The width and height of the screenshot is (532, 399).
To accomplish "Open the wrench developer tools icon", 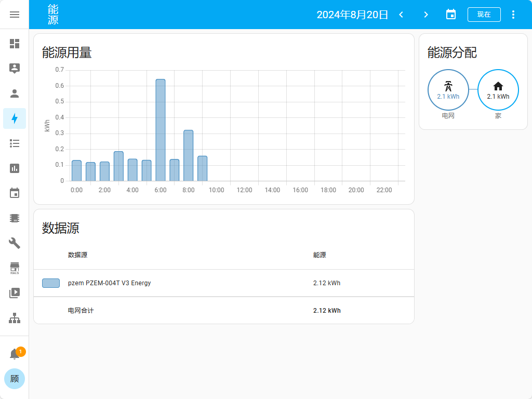I will pyautogui.click(x=15, y=243).
